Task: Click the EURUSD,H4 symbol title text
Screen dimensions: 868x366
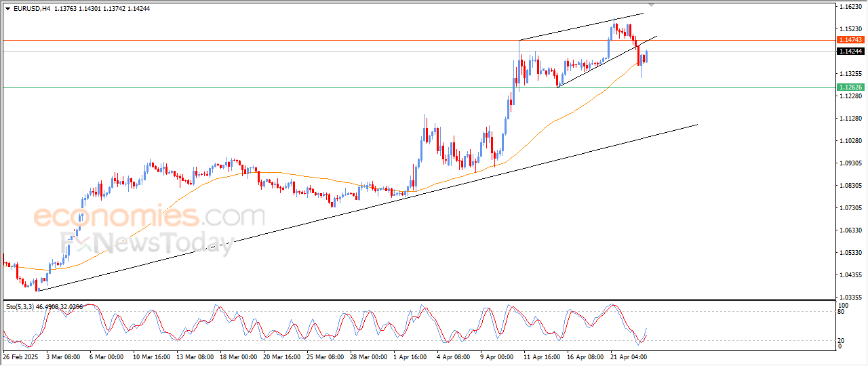Action: click(32, 8)
